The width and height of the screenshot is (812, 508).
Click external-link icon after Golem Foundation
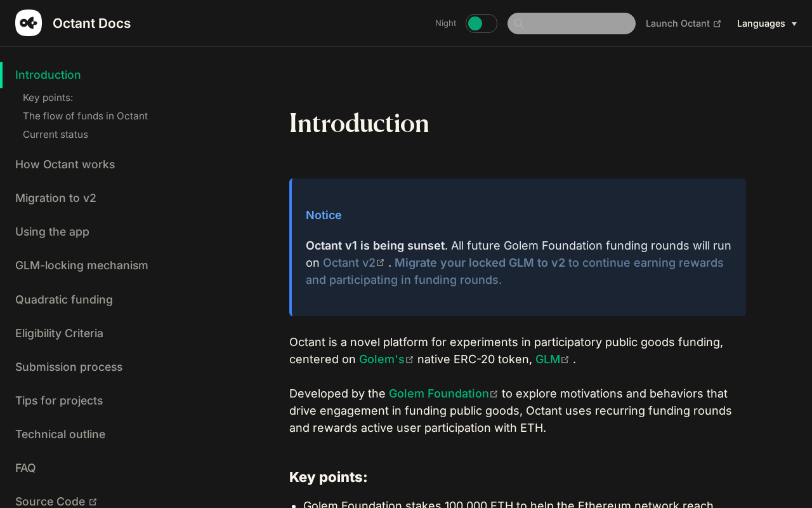pos(494,394)
